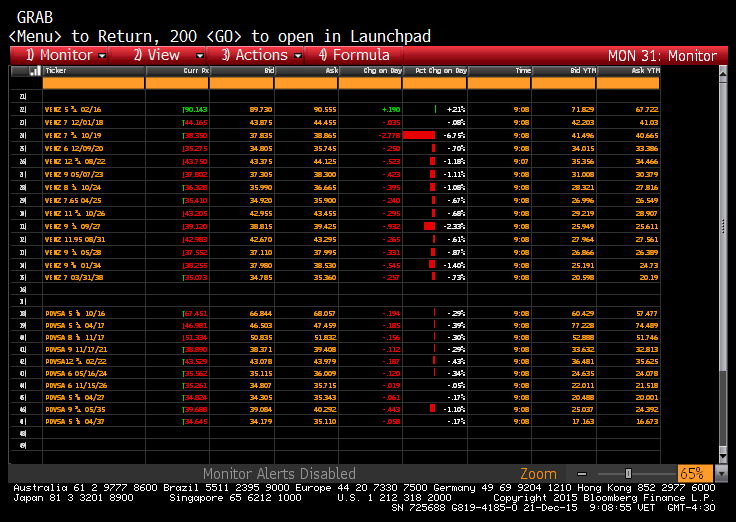Click the current price 67.451 cell

click(195, 314)
